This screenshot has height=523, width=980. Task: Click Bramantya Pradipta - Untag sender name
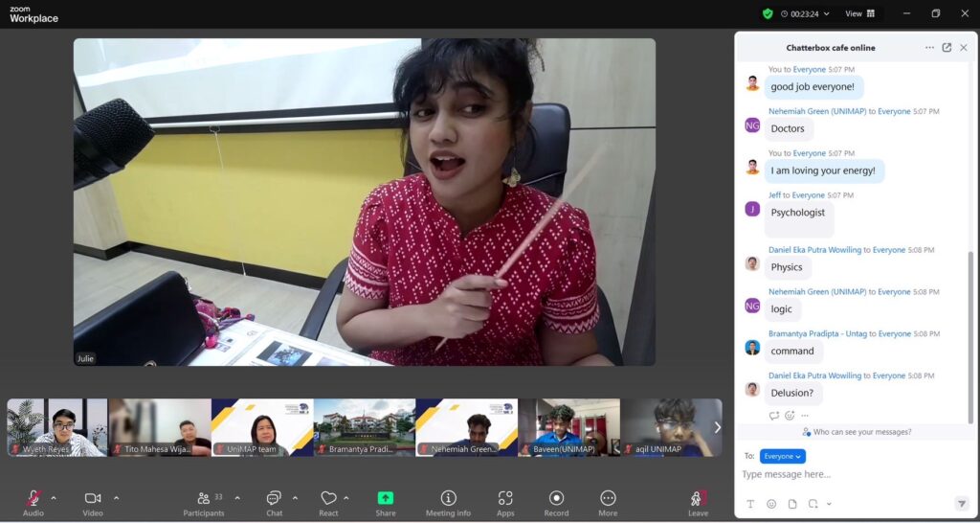(817, 334)
